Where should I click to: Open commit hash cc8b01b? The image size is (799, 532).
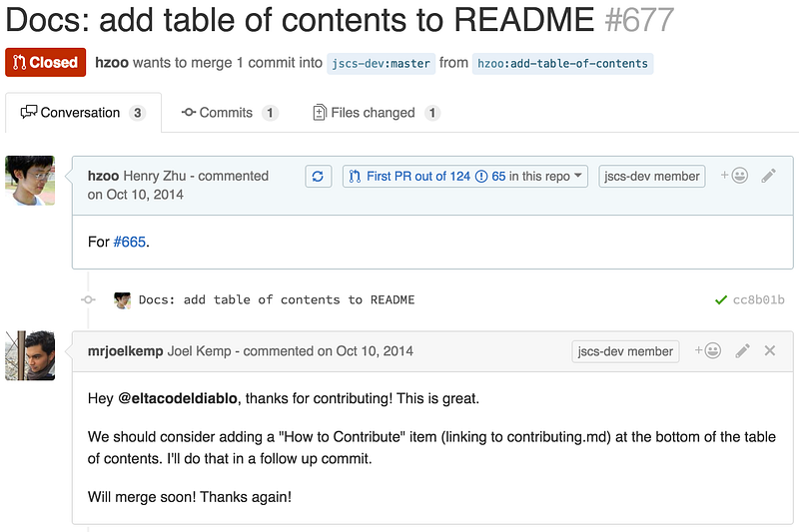758,299
